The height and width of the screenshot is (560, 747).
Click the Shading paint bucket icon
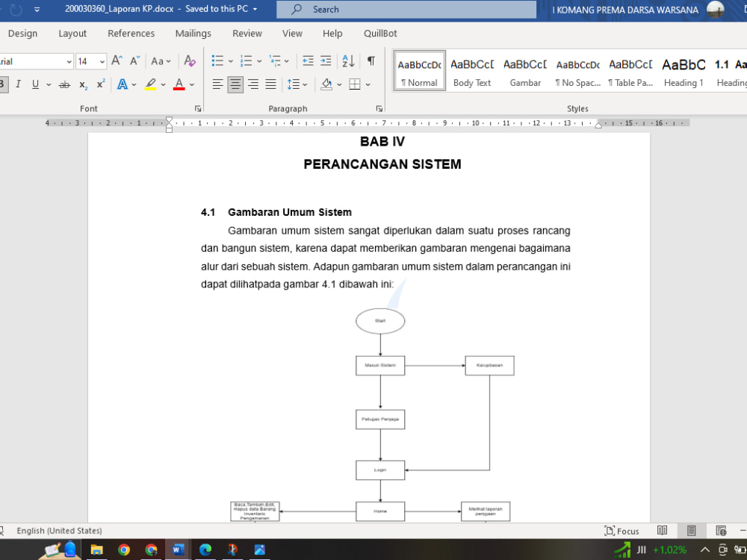tap(327, 84)
